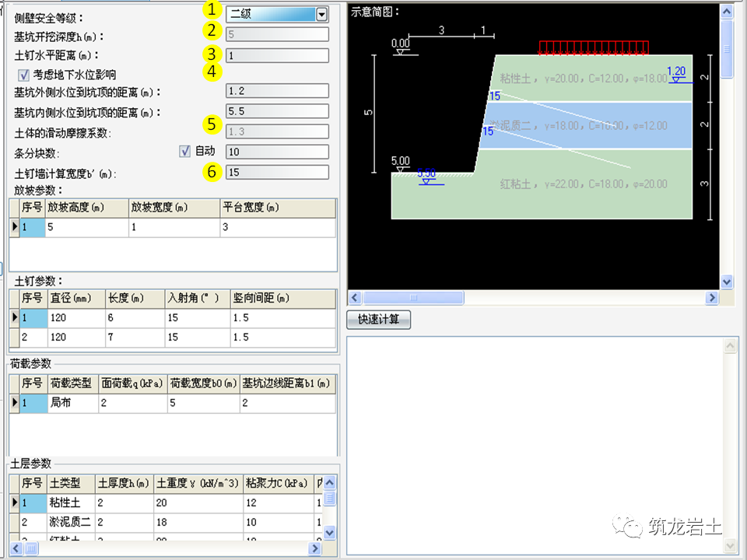
Task: Click soil layer table scroll left arrow
Action: (x=16, y=548)
